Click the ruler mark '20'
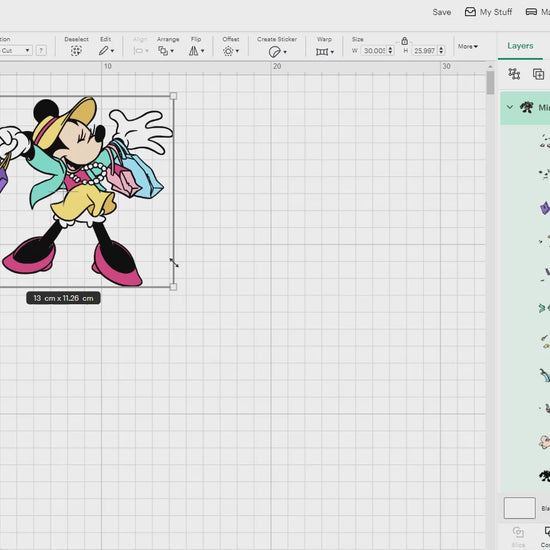Image resolution: width=550 pixels, height=550 pixels. 277,66
